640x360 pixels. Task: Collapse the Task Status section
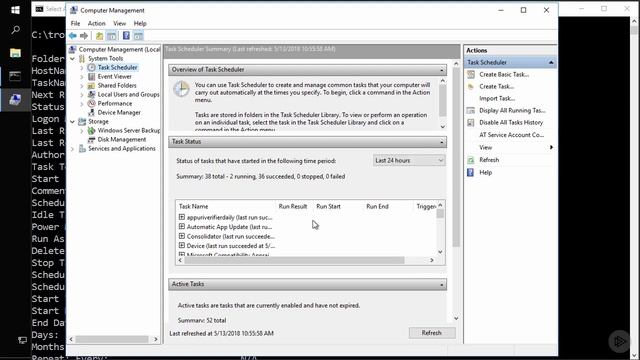click(x=442, y=142)
